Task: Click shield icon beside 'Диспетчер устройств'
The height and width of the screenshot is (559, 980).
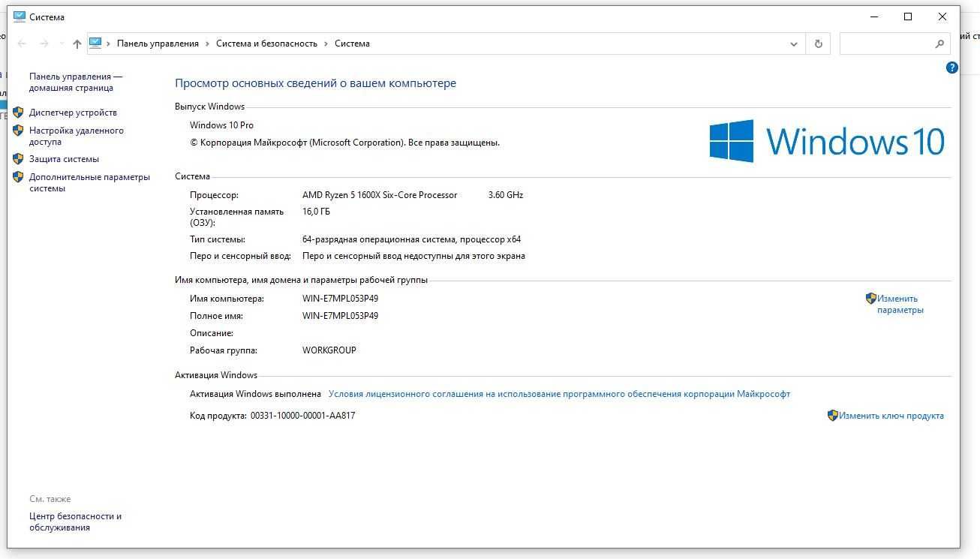Action: pyautogui.click(x=18, y=113)
